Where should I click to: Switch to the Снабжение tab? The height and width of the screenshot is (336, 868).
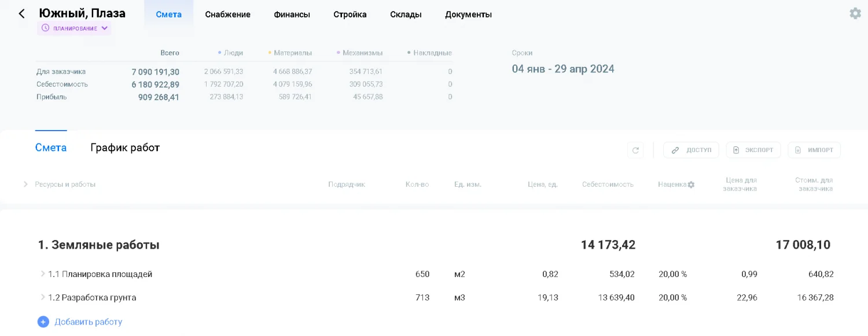point(227,14)
